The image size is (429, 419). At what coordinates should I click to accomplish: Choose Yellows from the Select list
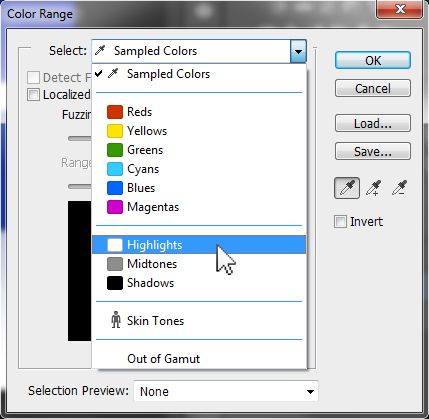coord(199,131)
